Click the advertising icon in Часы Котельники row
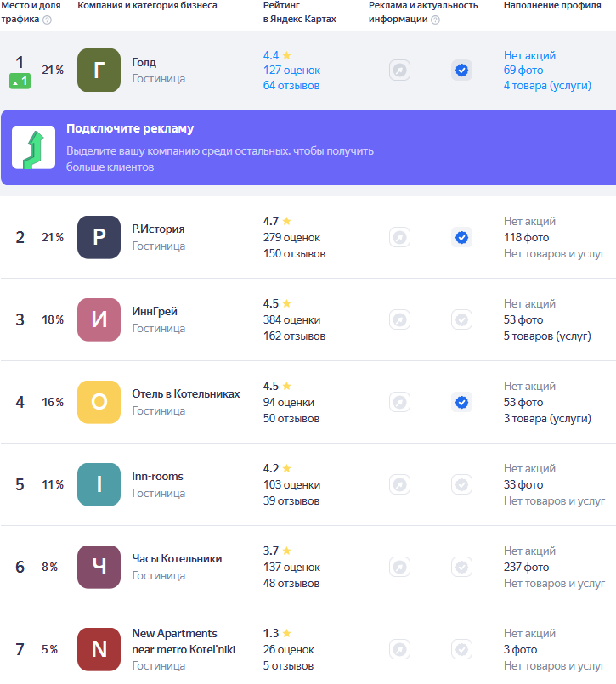This screenshot has height=684, width=616. [399, 567]
